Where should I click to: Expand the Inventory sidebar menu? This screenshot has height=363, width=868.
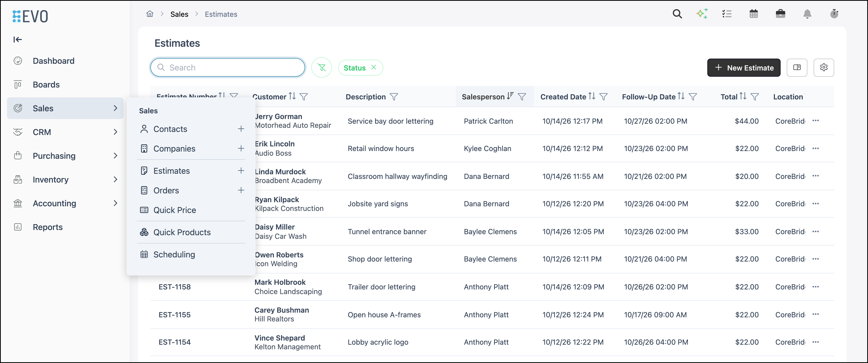65,179
